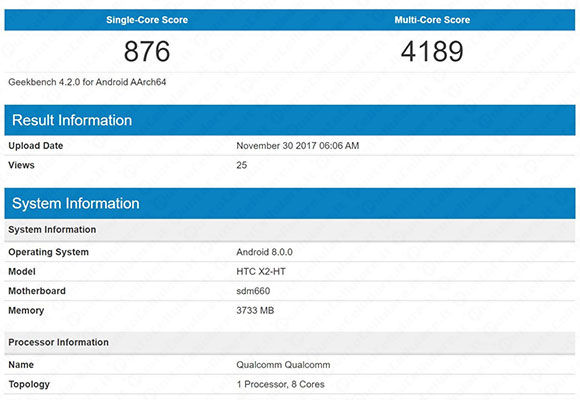Click the Name label under Processor Information
580x400 pixels.
21,365
